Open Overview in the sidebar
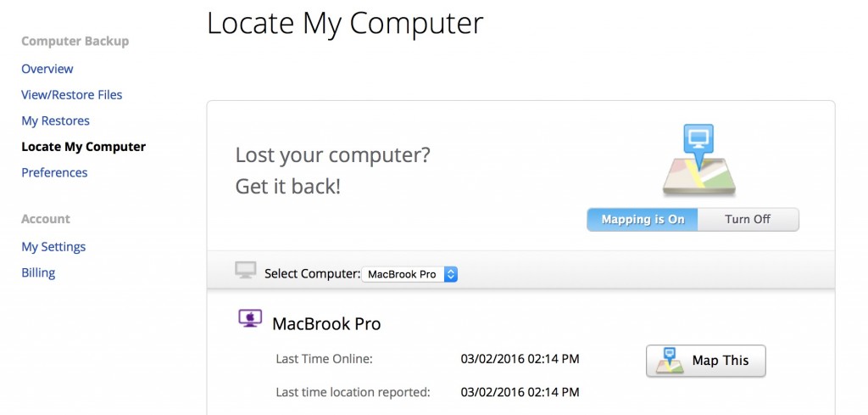This screenshot has width=868, height=415. click(47, 70)
